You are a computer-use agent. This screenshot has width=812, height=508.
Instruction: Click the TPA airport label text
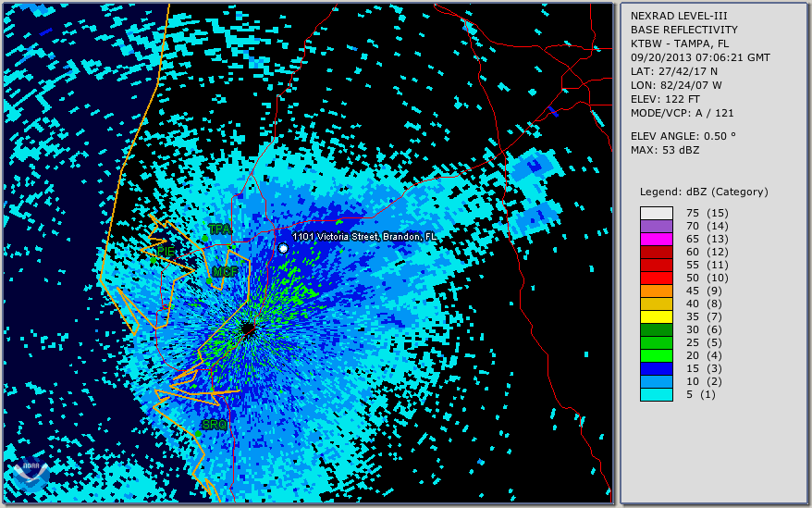[219, 229]
